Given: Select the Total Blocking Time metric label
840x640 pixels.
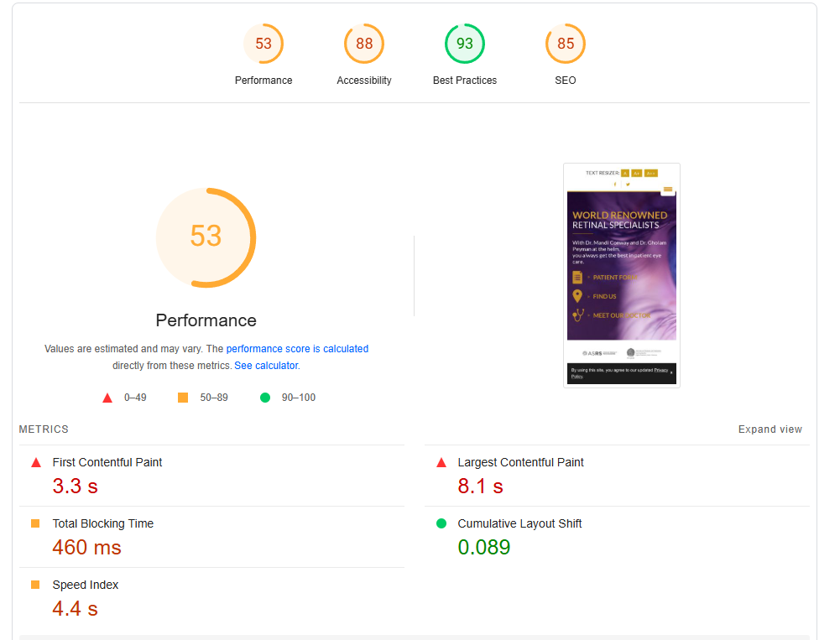Looking at the screenshot, I should 103,523.
